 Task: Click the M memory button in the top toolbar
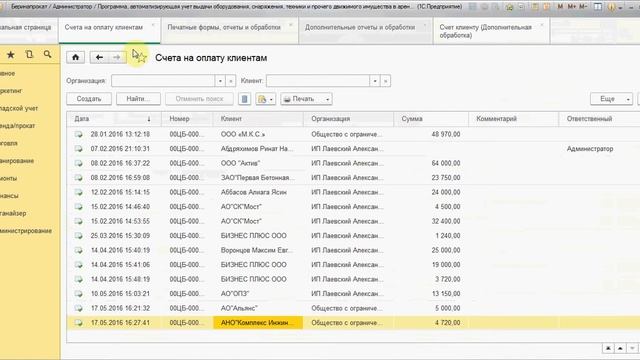click(560, 7)
